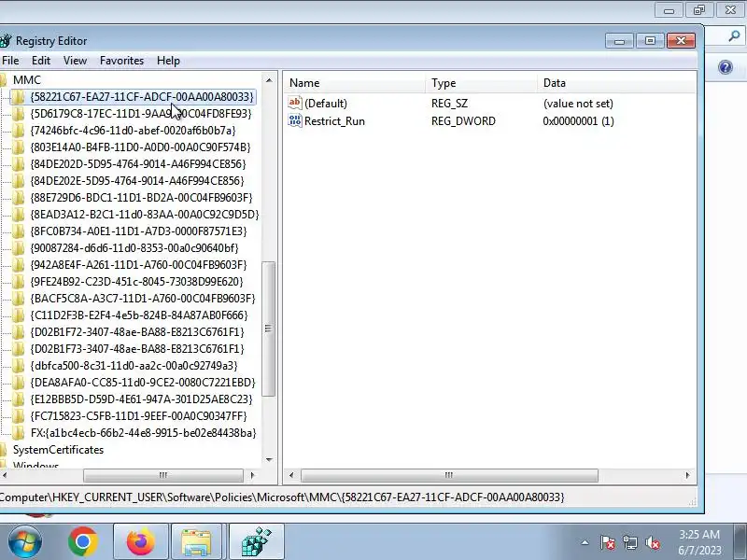747x560 pixels.
Task: Click the (value not set) data cell
Action: (578, 104)
